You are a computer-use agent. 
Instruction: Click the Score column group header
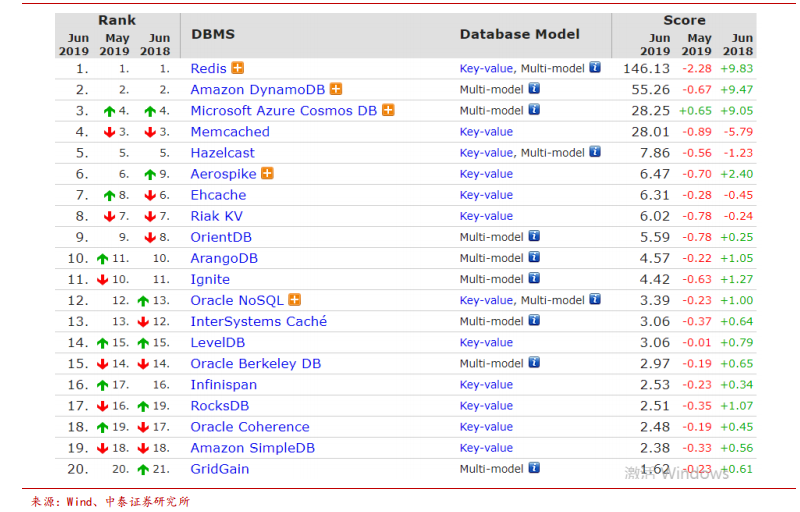click(684, 20)
